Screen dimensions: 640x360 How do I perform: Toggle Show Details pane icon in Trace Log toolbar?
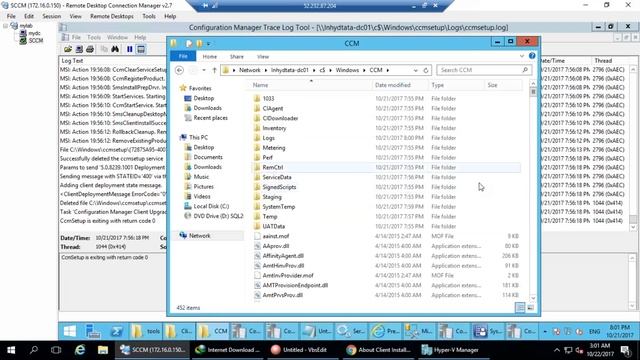click(x=141, y=49)
